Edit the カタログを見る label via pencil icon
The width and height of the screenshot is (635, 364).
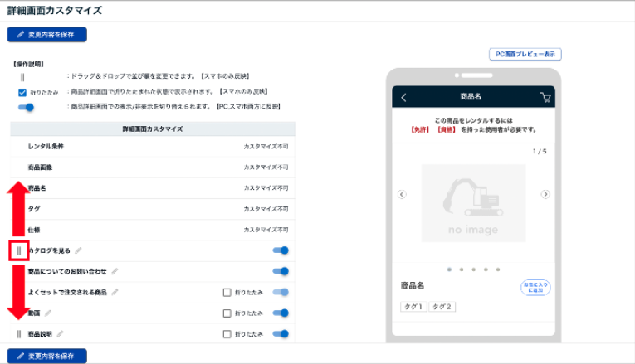[79, 250]
